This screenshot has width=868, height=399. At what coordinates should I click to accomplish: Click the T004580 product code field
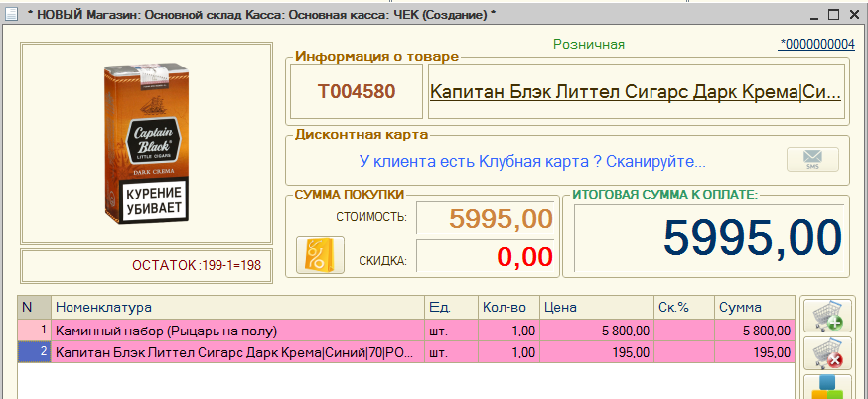[x=356, y=92]
